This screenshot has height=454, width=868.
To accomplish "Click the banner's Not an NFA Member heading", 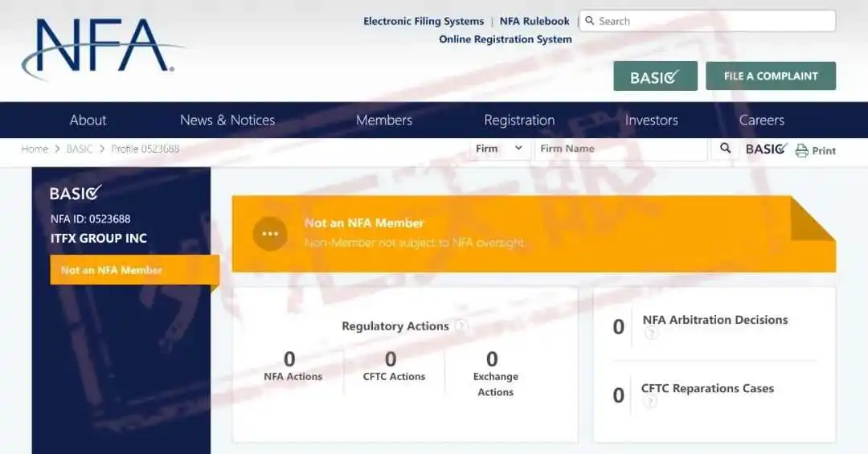I will tap(364, 223).
